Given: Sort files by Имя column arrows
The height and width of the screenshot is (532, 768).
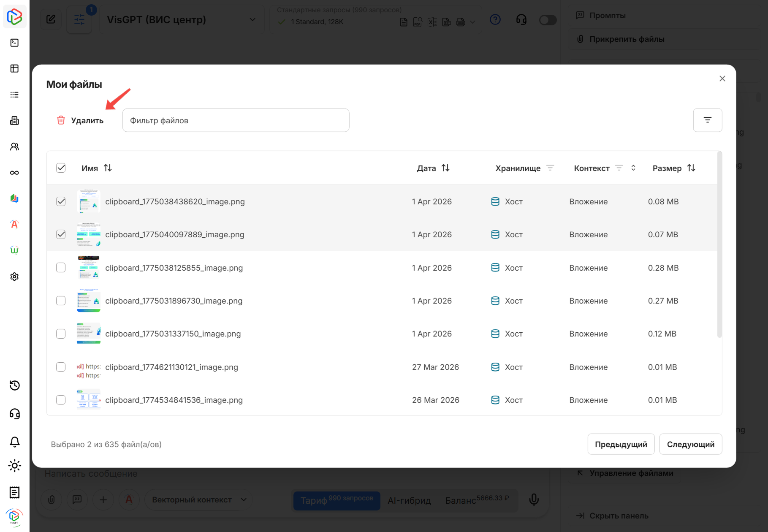Looking at the screenshot, I should click(x=108, y=168).
